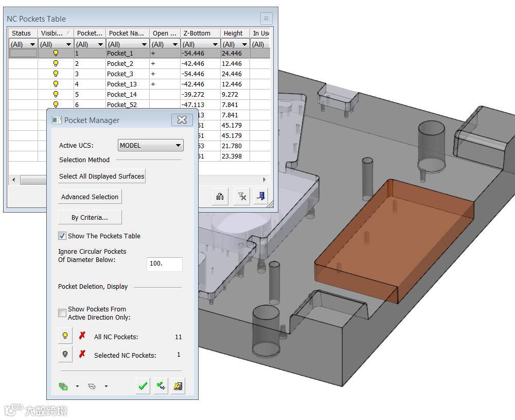
Task: Click the Height value 23.398
Action: (x=232, y=156)
